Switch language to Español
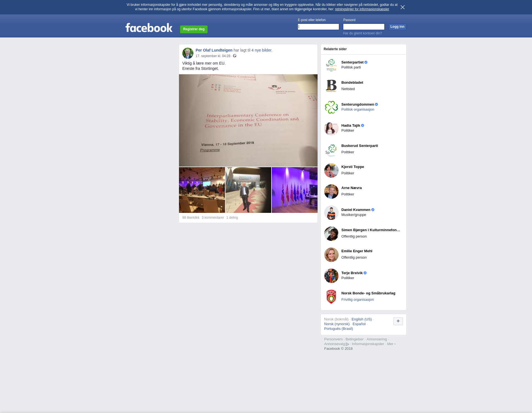The height and width of the screenshot is (413, 532). coord(359,324)
